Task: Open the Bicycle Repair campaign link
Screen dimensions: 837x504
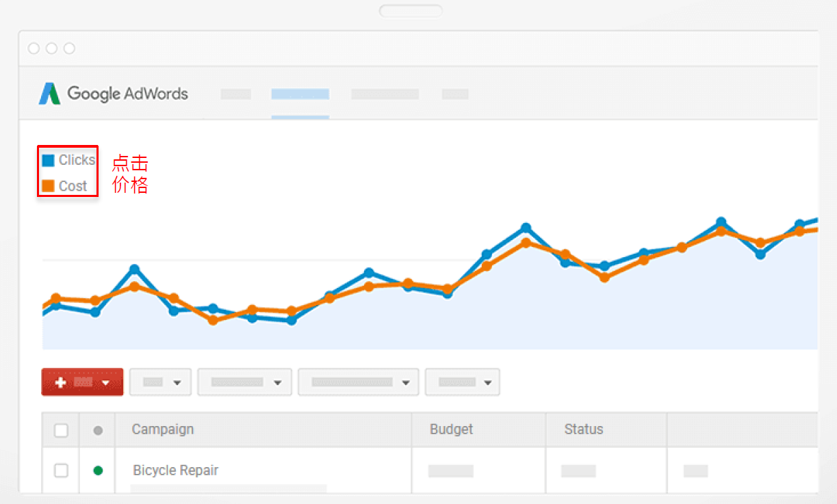Action: point(176,470)
